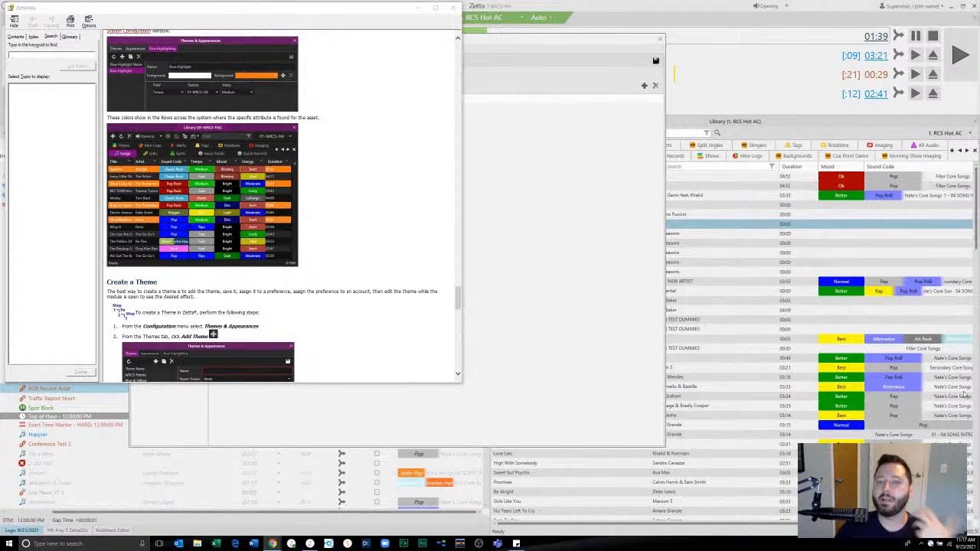Click the plus icon in the middle panel header
This screenshot has width=980, height=551.
644,86
